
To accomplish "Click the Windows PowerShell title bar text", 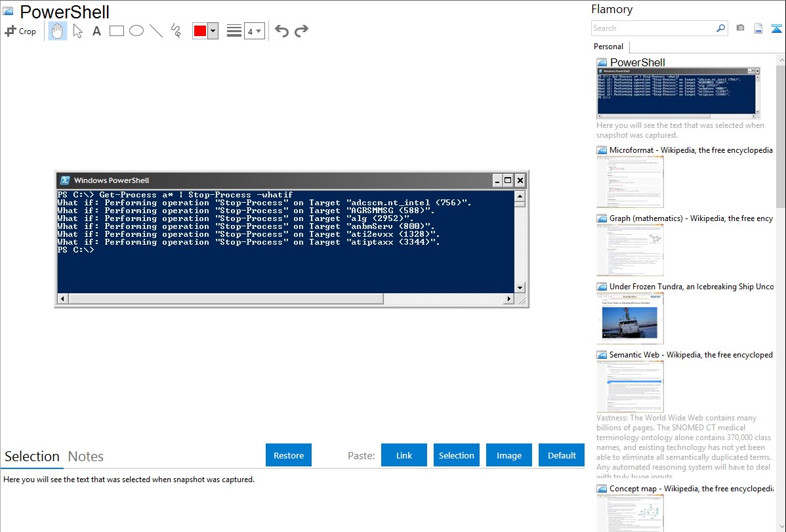I will click(x=112, y=180).
